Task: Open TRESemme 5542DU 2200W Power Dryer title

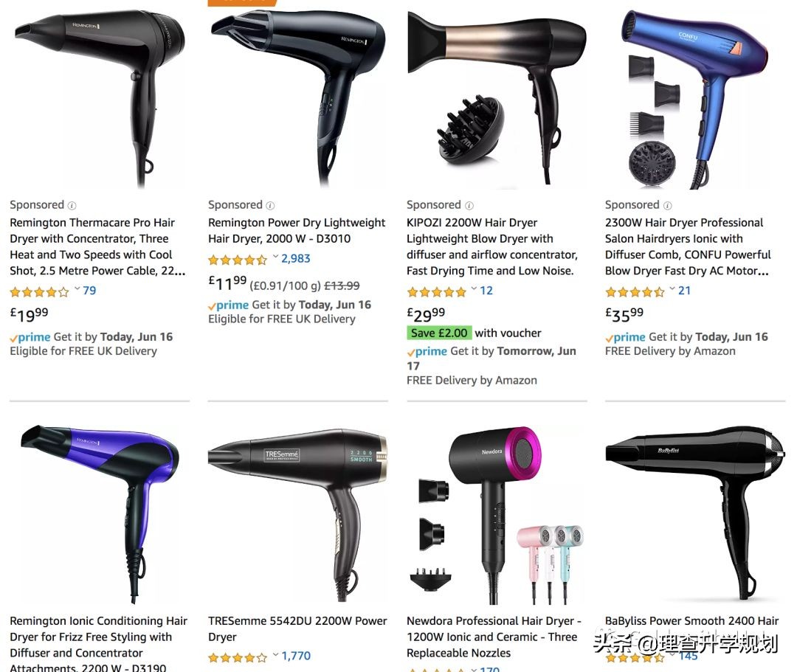Action: point(297,628)
